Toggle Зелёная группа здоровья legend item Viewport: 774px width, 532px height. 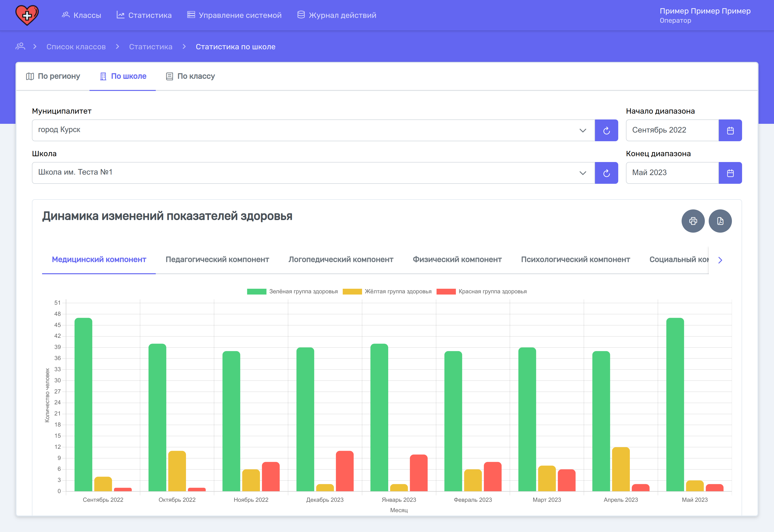point(292,291)
